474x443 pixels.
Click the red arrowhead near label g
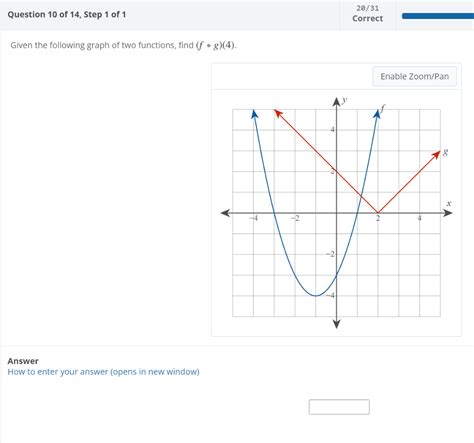coord(437,155)
